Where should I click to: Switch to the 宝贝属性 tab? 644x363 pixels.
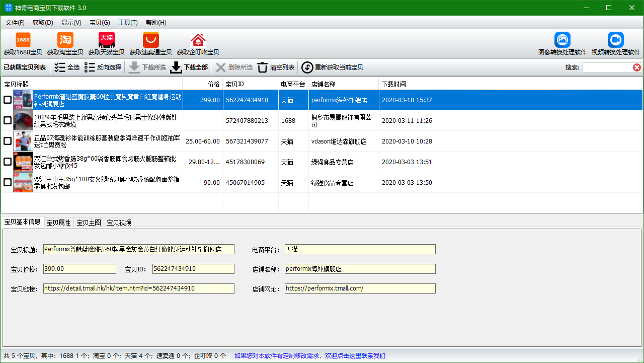coord(59,222)
